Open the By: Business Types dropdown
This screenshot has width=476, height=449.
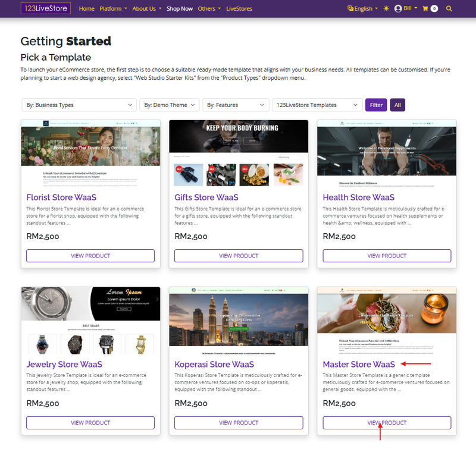click(x=79, y=105)
